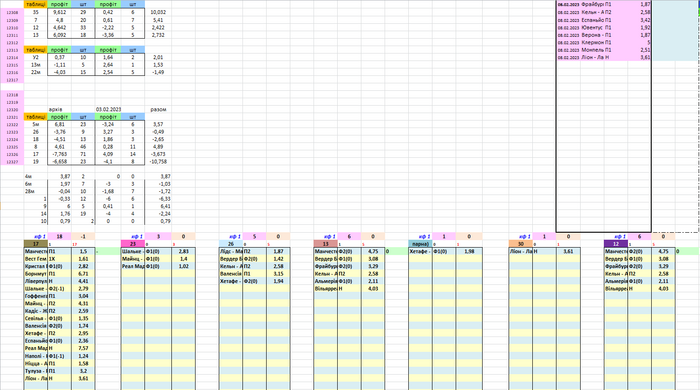
Task: Select the table label '28м'
Action: tap(36, 191)
